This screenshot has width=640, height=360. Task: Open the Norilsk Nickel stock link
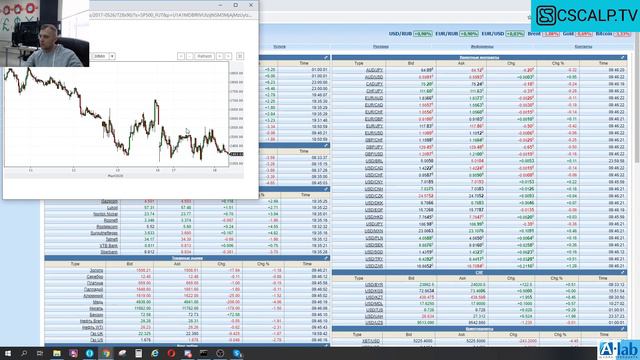pos(106,214)
